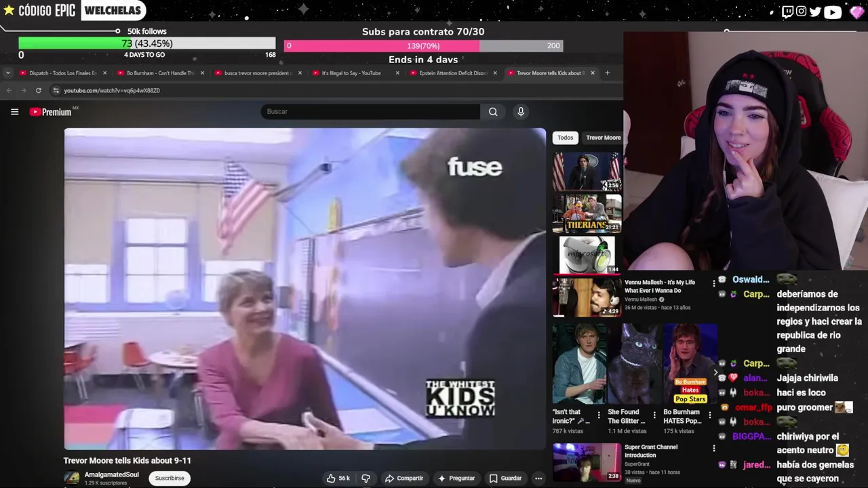
Task: Open the Vennu Mallesh thumbnail 4:29
Action: pyautogui.click(x=587, y=297)
